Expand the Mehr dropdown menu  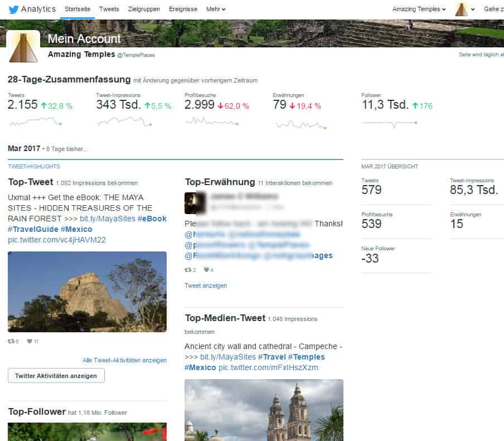pyautogui.click(x=216, y=9)
